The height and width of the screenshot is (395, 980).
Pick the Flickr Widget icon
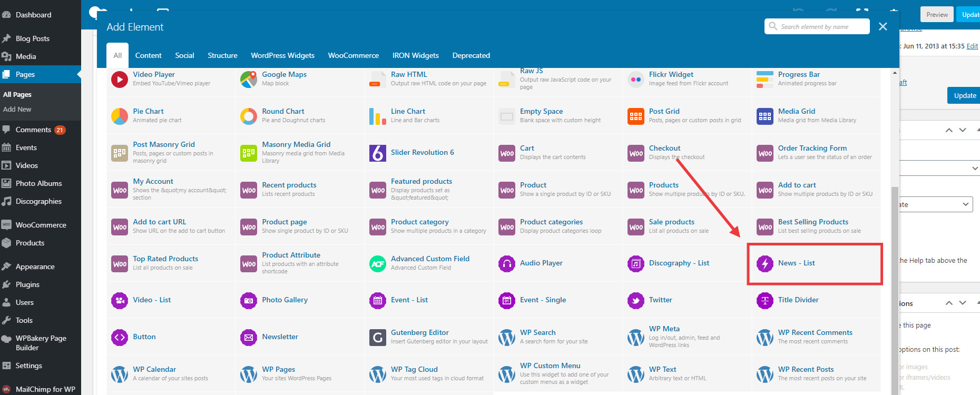pyautogui.click(x=636, y=80)
